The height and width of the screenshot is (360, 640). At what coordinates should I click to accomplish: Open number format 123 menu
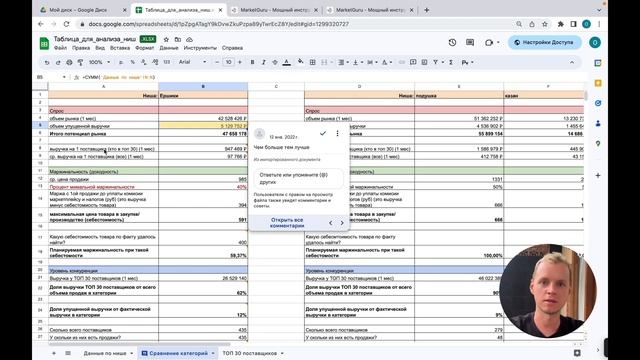[167, 62]
